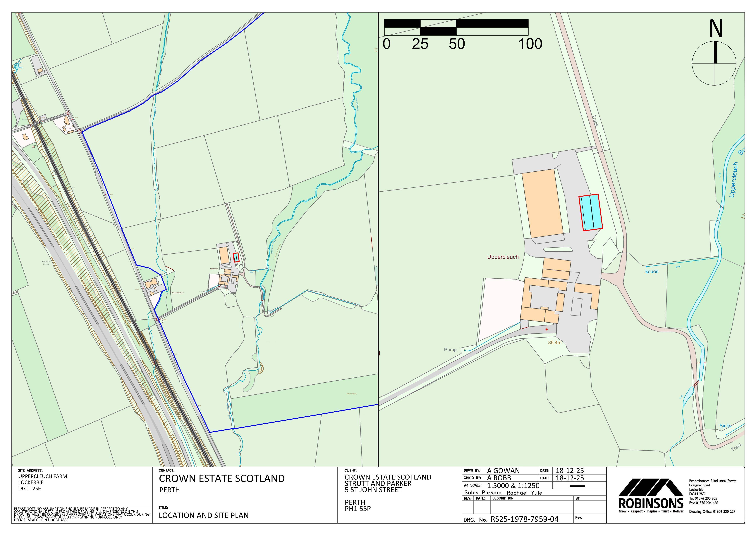
Task: Click the scale value '1:5000 & 1:1250'
Action: (513, 485)
